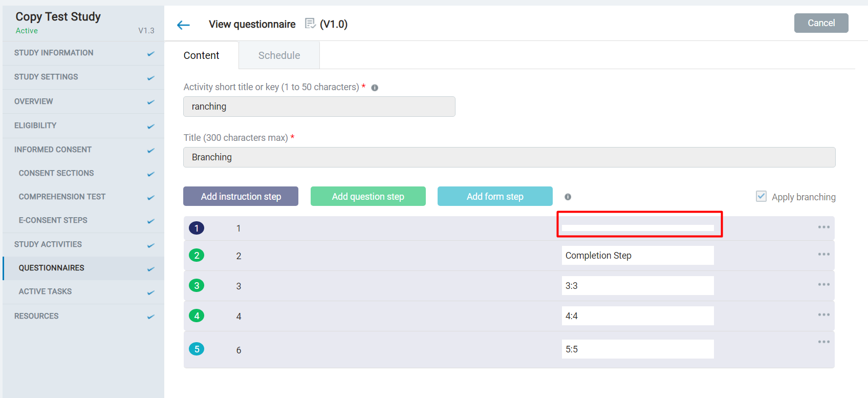This screenshot has width=868, height=398.
Task: Open the ellipsis menu for step 1
Action: [823, 227]
